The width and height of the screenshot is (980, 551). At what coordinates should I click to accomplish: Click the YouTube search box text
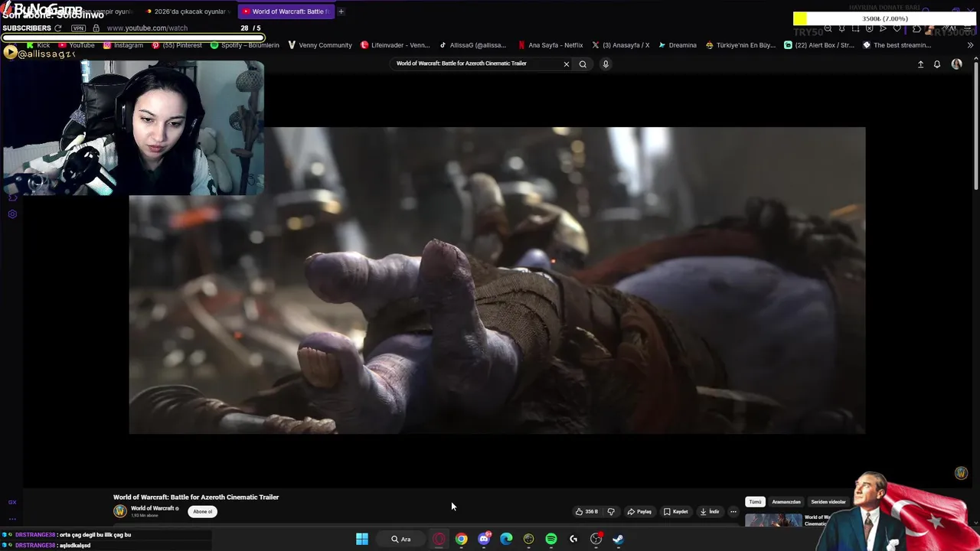(461, 64)
